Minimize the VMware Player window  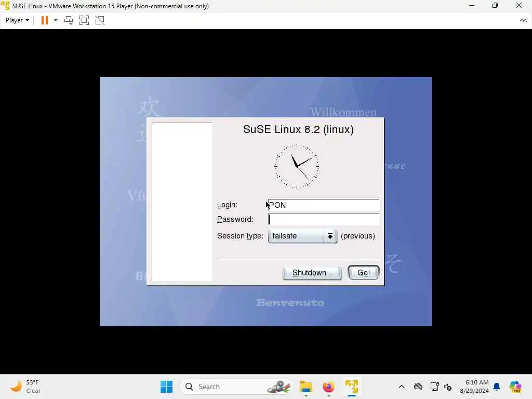pyautogui.click(x=472, y=6)
